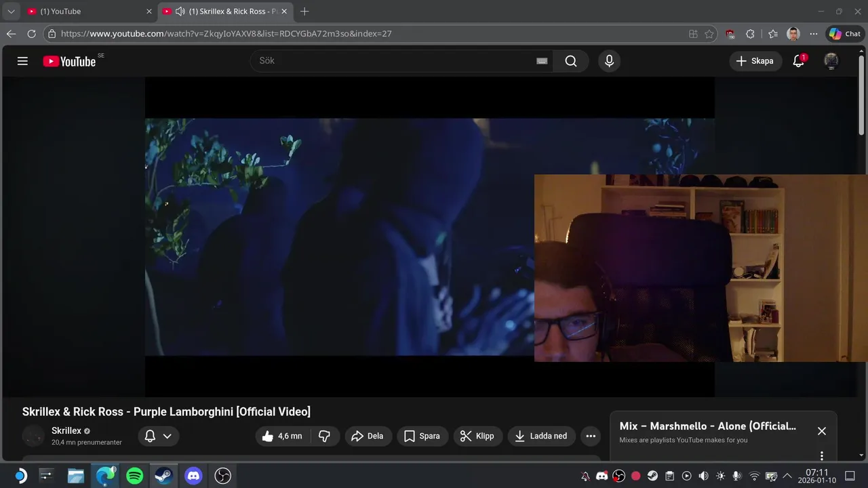Open Discord from the taskbar launcher
This screenshot has width=868, height=488.
pyautogui.click(x=193, y=476)
